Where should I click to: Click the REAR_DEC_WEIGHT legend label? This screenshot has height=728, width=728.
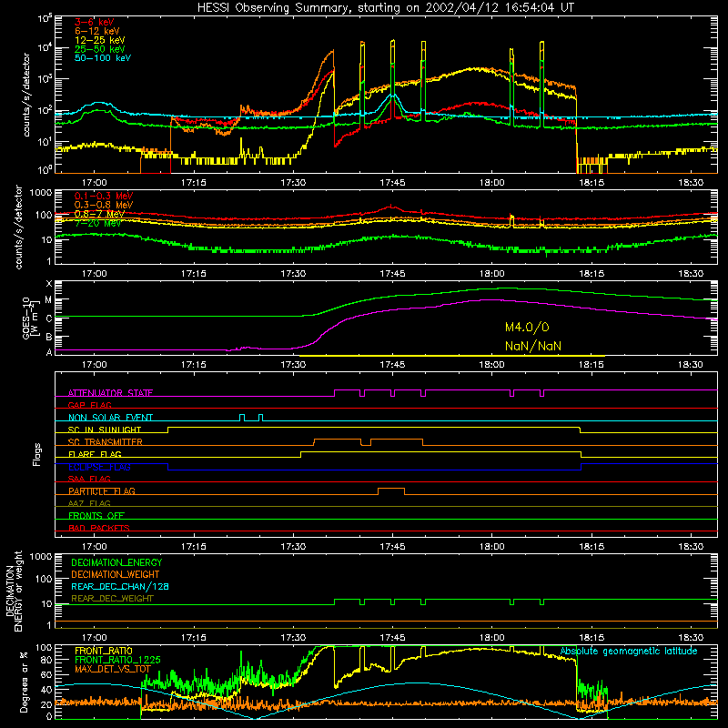tap(112, 599)
